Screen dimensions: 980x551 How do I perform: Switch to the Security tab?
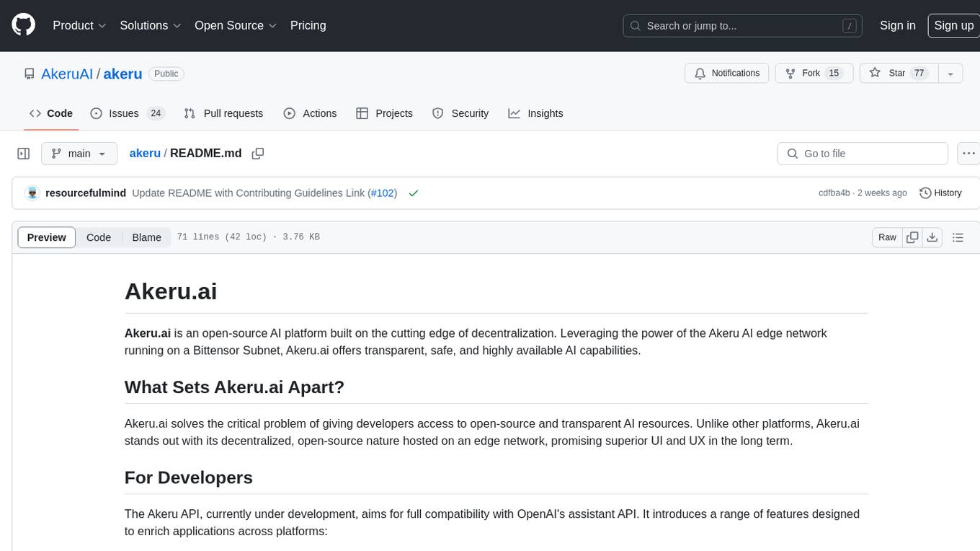click(x=460, y=113)
